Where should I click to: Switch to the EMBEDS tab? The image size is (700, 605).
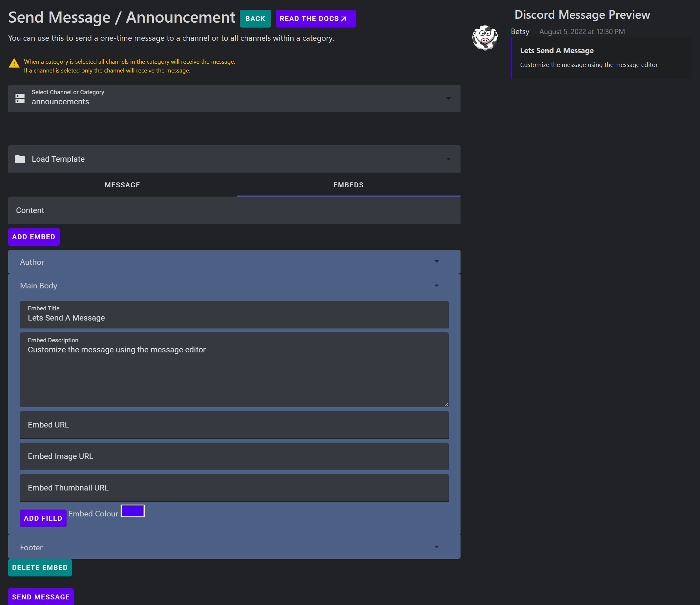point(348,185)
